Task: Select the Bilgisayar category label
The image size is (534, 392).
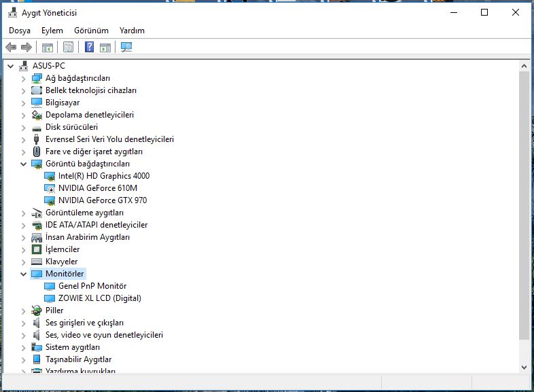Action: (x=63, y=103)
